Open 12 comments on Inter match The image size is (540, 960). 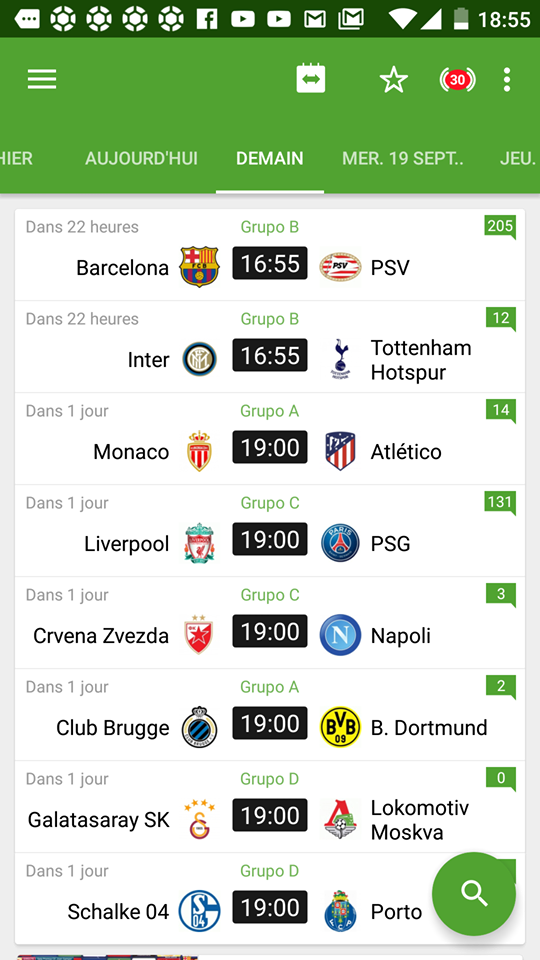pos(500,319)
